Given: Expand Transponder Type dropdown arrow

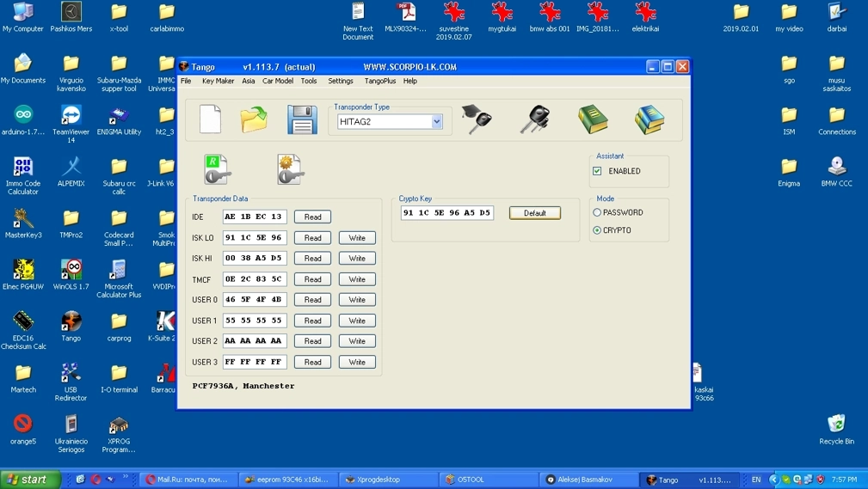Looking at the screenshot, I should (x=437, y=122).
